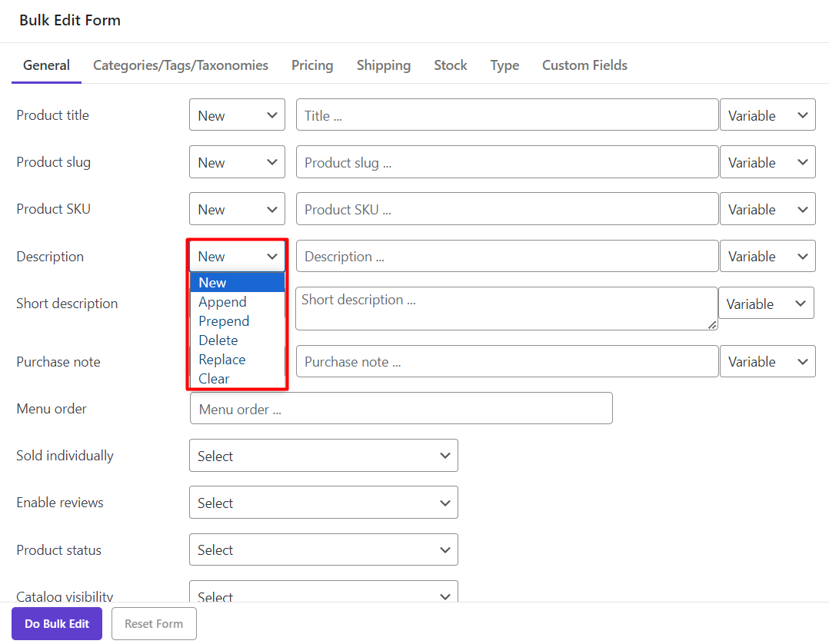Screen dimensions: 829x644
Task: Expand the Product status dropdown
Action: pyautogui.click(x=323, y=550)
